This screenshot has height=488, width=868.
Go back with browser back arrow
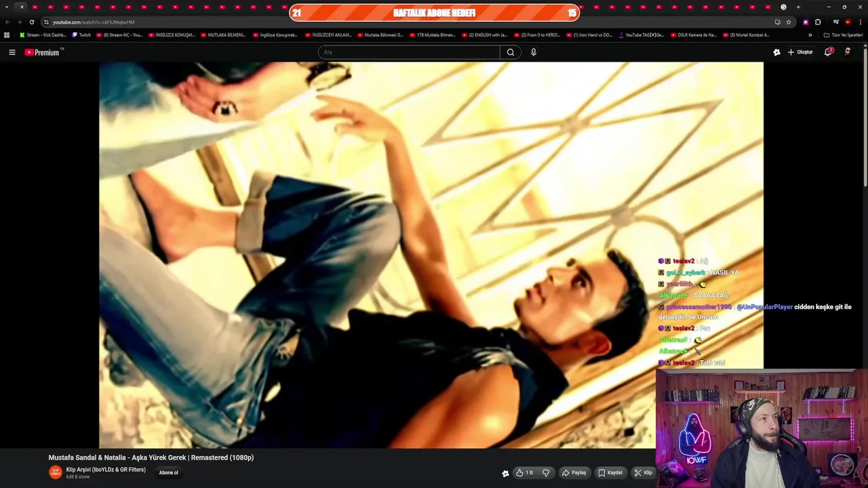click(x=7, y=22)
